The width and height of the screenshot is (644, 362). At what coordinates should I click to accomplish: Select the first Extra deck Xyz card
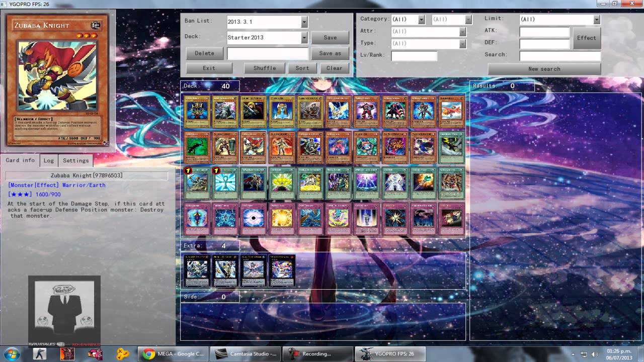tap(197, 271)
